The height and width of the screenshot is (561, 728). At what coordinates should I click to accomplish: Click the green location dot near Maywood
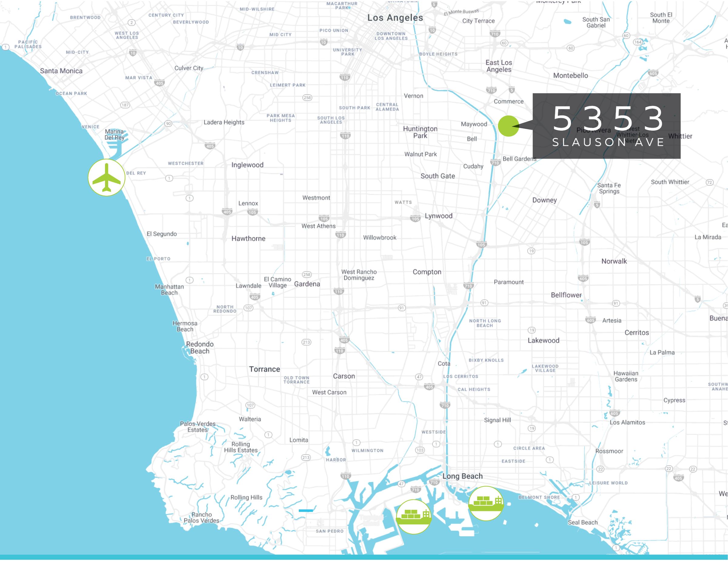click(508, 126)
